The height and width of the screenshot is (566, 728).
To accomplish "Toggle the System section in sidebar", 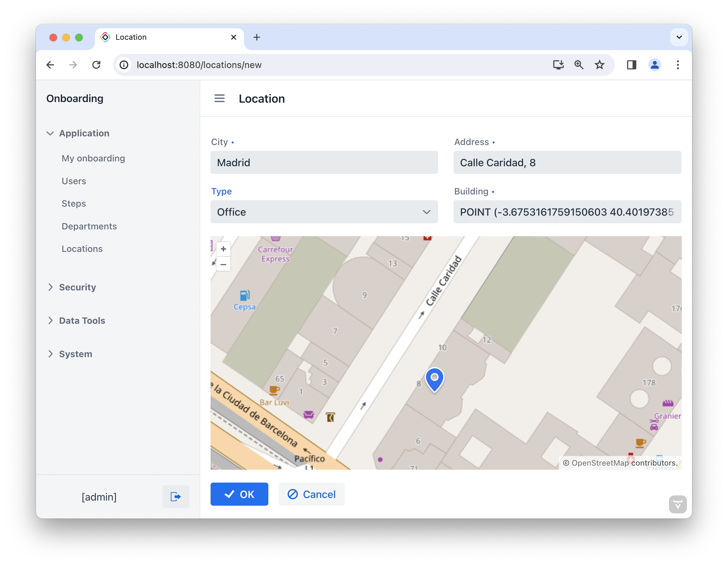I will [75, 354].
